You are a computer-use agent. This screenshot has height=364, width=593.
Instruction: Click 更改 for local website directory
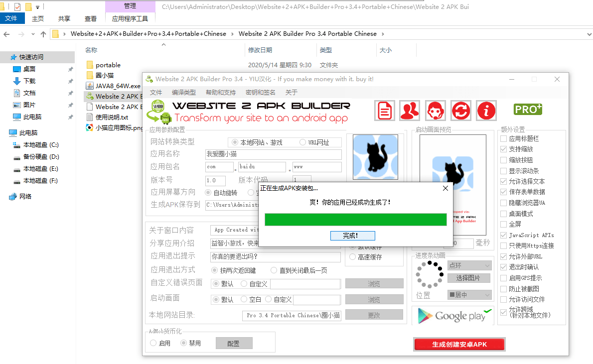click(x=374, y=315)
